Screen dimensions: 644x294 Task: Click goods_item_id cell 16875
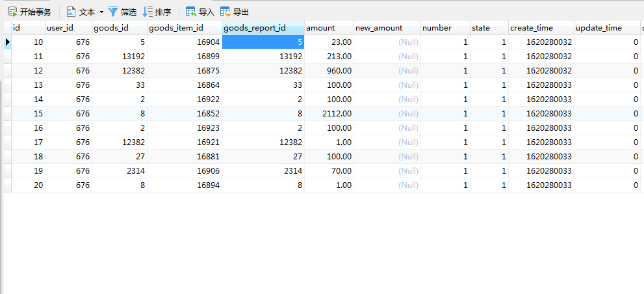click(185, 71)
